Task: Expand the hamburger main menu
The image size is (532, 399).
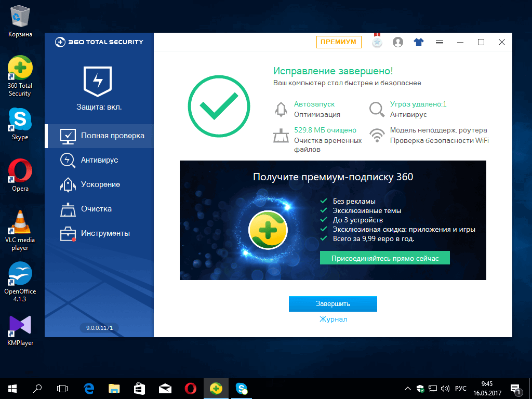Action: pyautogui.click(x=439, y=42)
